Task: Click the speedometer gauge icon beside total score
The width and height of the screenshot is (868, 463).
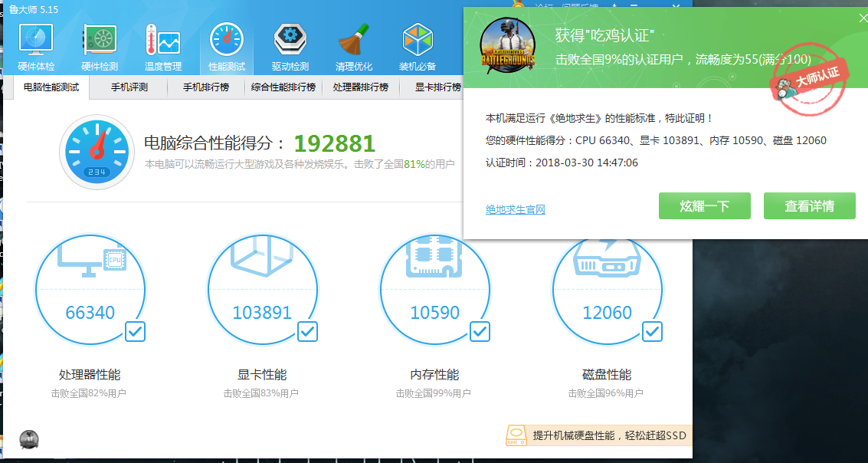Action: click(97, 152)
